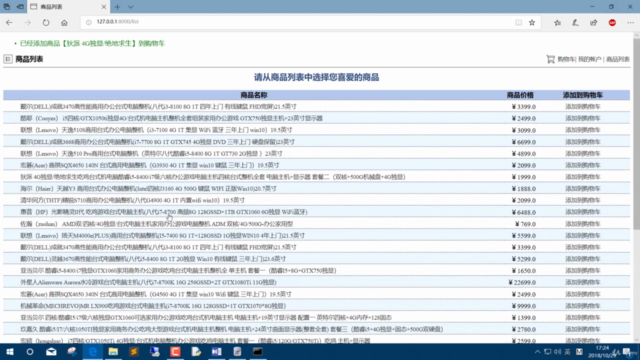Switch input method via 英 indicator

click(x=567, y=352)
